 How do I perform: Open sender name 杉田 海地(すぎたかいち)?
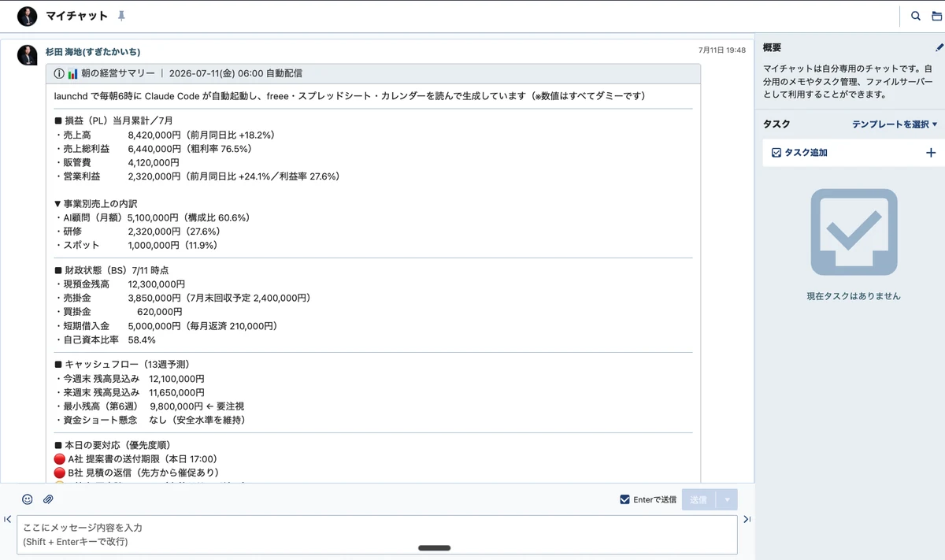coord(93,52)
